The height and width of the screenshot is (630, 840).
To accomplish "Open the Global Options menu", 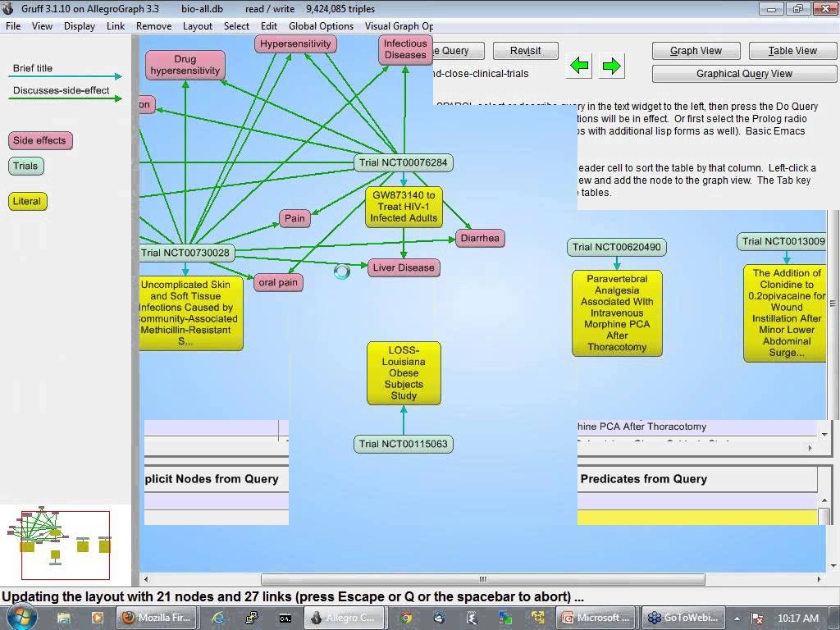I will [321, 26].
